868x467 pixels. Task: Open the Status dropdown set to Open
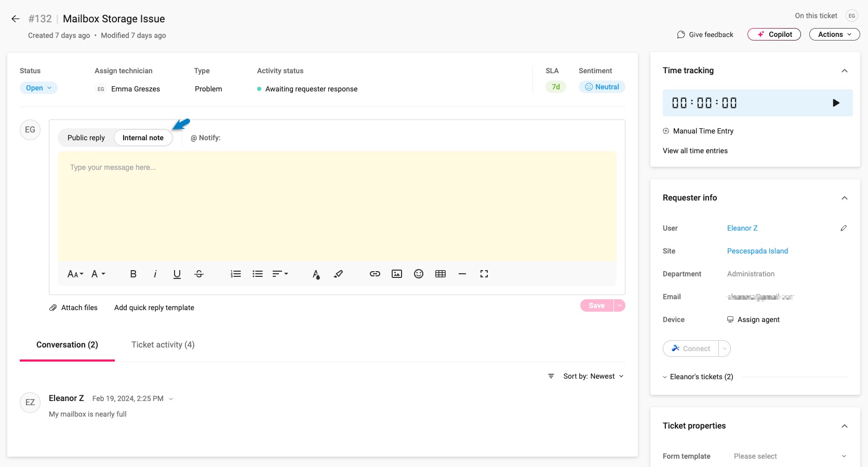tap(38, 88)
